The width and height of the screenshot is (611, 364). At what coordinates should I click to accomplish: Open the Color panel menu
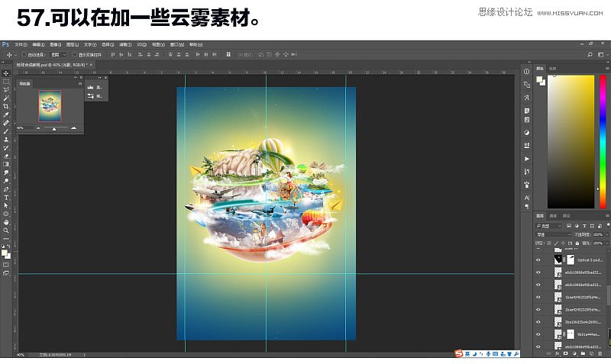[x=607, y=69]
